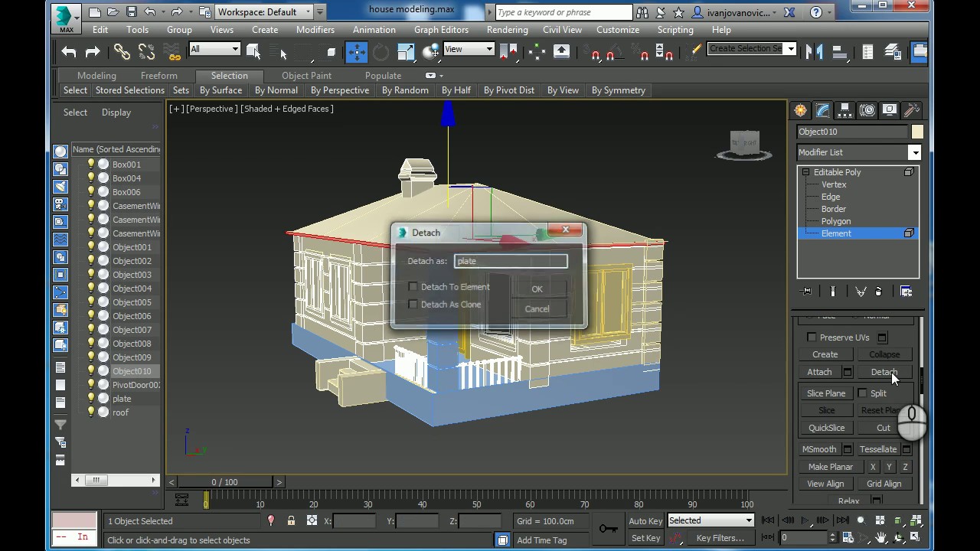Activate the Select and Scale tool
Screen dimensions: 980x551
[x=406, y=52]
